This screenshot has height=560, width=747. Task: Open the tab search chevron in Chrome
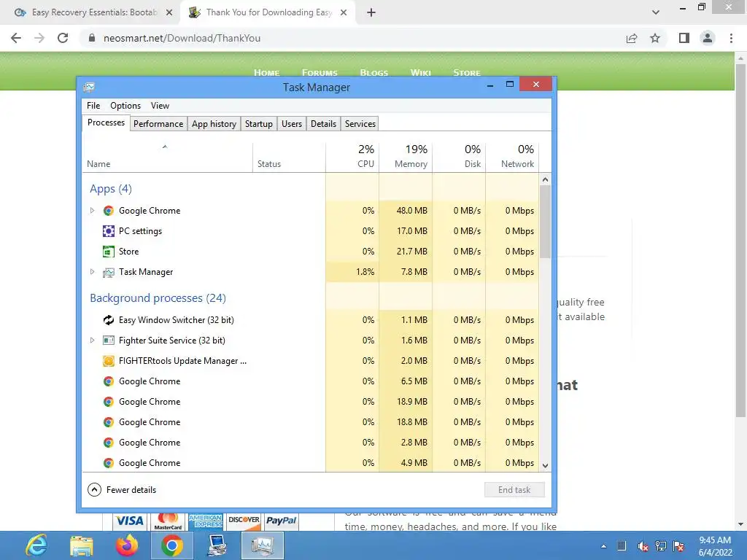point(656,12)
